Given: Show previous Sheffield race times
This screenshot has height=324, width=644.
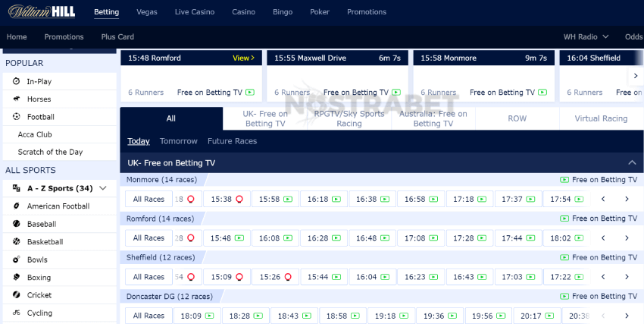Looking at the screenshot, I should coord(603,277).
